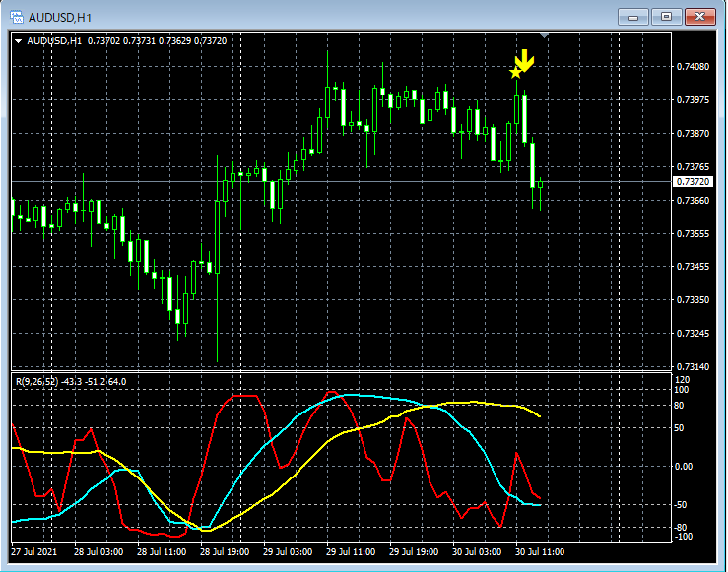This screenshot has height=572, width=728.
Task: Click the 29 Jul 03:00 time label
Action: pyautogui.click(x=288, y=552)
